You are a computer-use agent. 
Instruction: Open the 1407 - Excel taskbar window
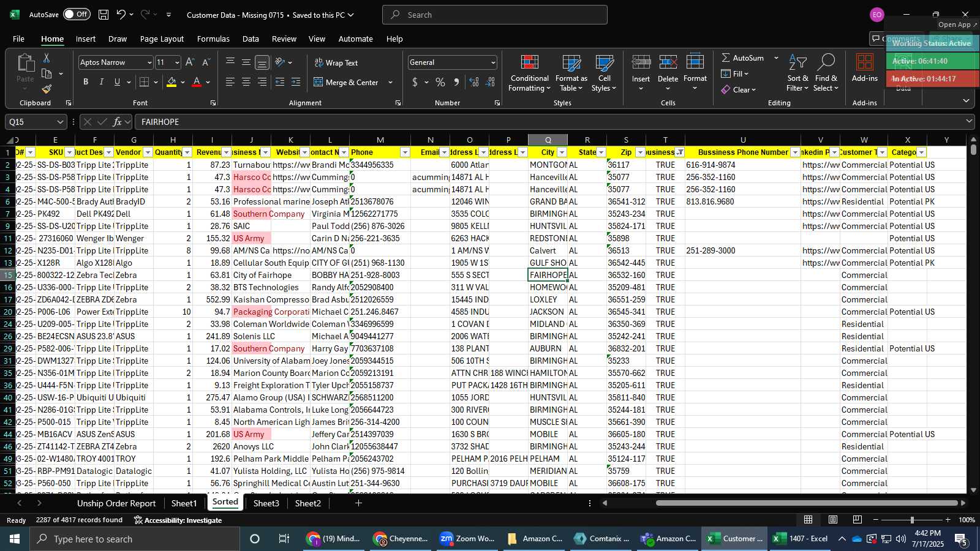point(801,539)
